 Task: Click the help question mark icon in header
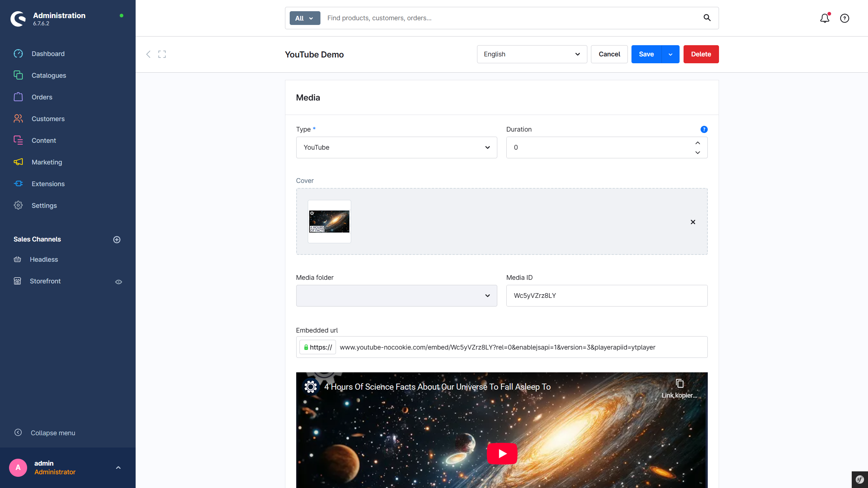pos(844,18)
